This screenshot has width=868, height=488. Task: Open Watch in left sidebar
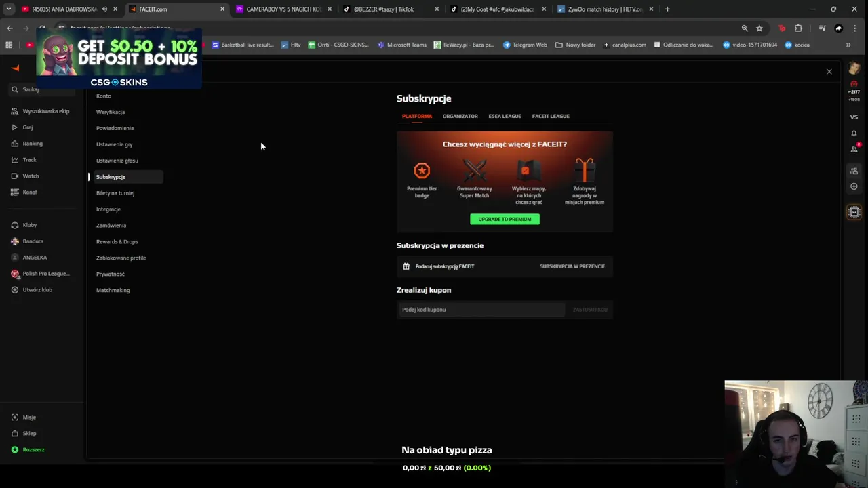point(25,176)
